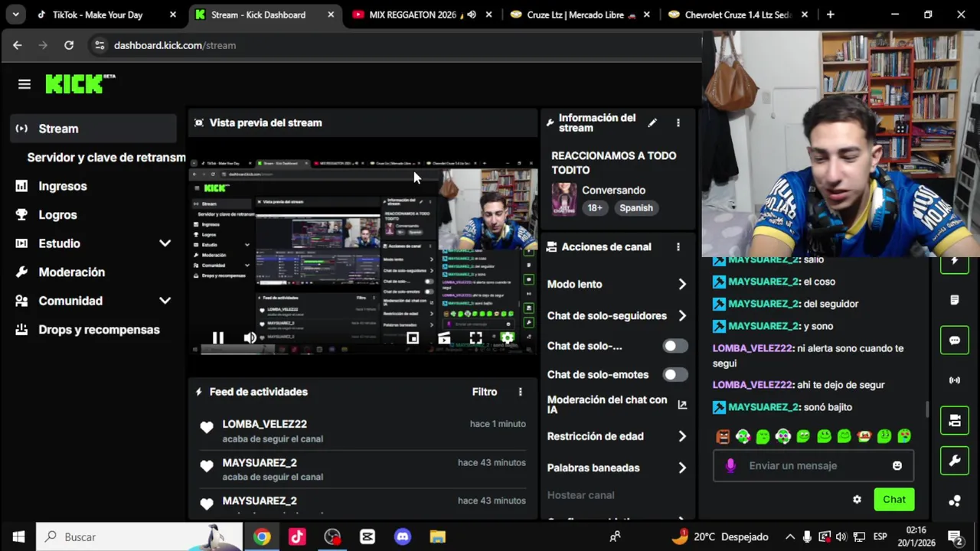Screen dimensions: 980x551
Task: Click the three-dots cluster sidebar icon
Action: [x=955, y=500]
